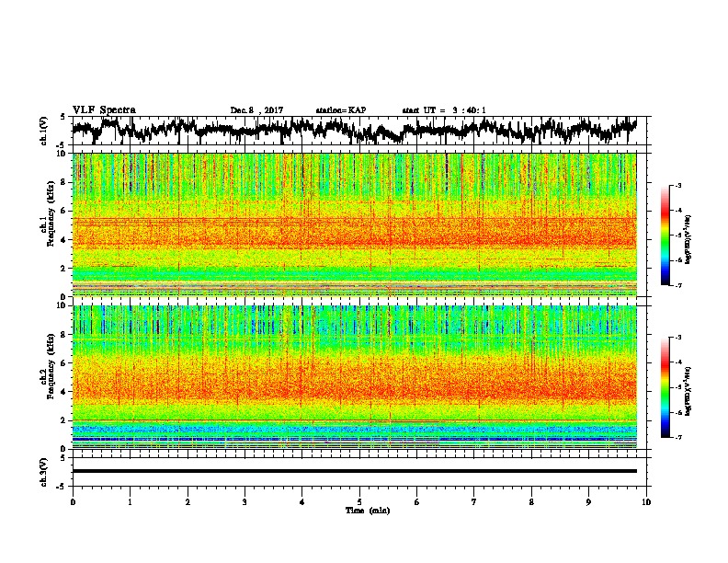Click inside the ch.2 spectrogram panel
728x563 pixels.
[x=354, y=377]
